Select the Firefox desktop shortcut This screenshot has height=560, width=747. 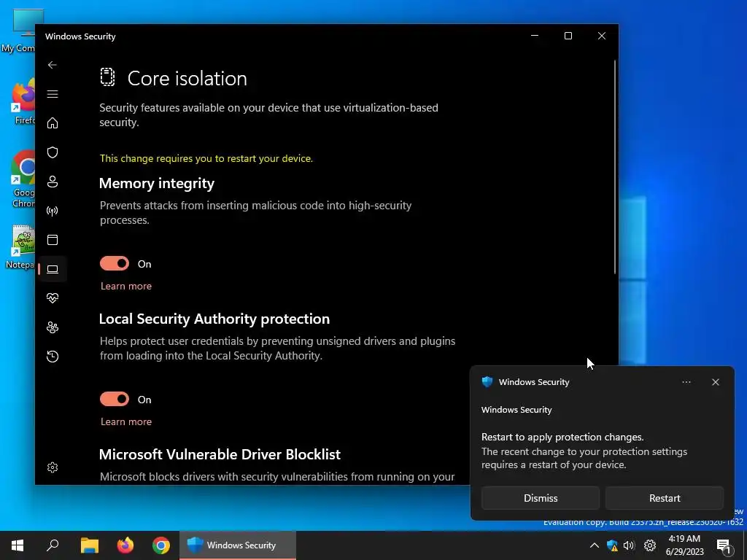click(x=23, y=102)
